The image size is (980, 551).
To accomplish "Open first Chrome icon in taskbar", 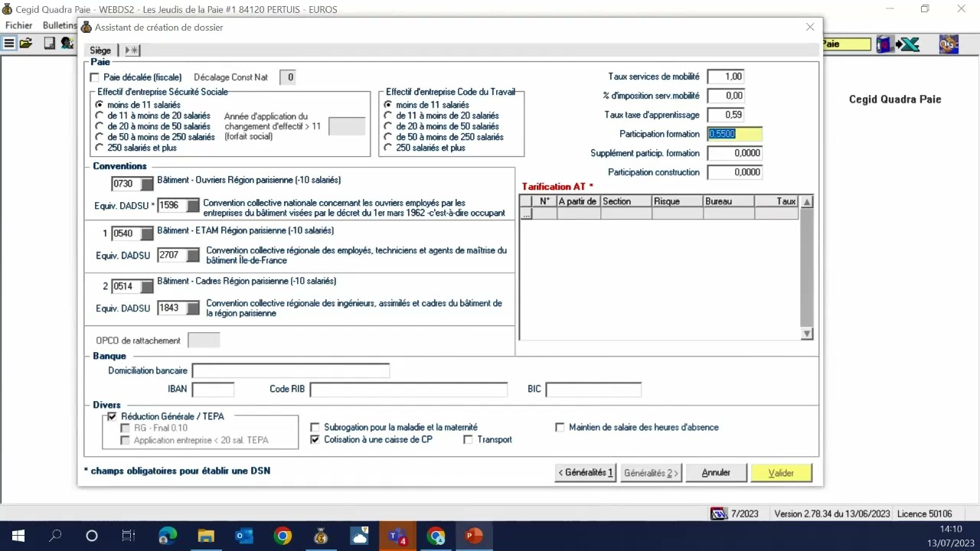I will 283,536.
